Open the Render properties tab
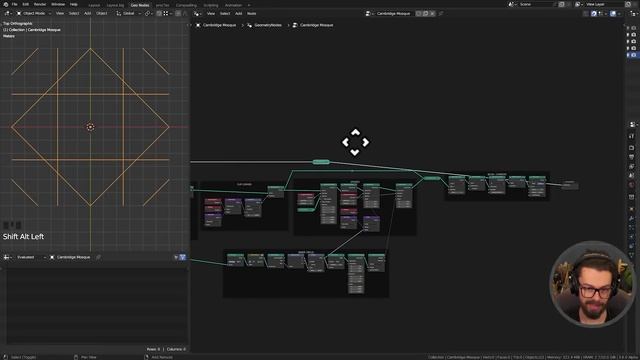Screen dimensions: 640x360 point(631,147)
